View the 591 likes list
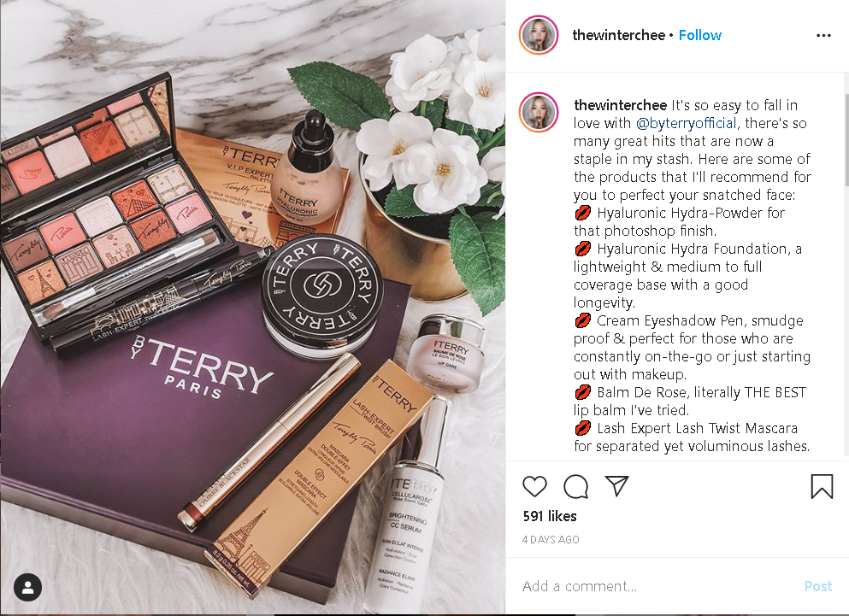 click(x=550, y=516)
